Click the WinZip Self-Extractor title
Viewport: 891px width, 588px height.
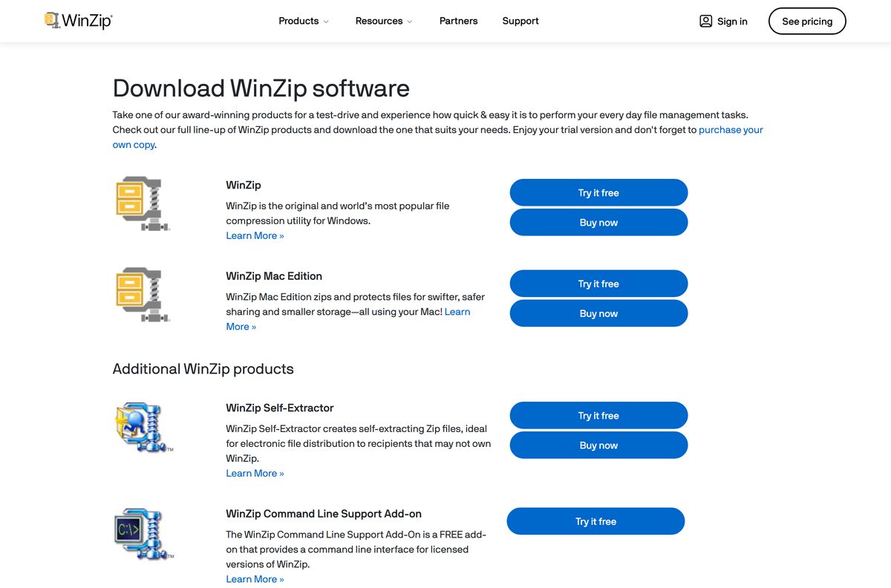[280, 408]
